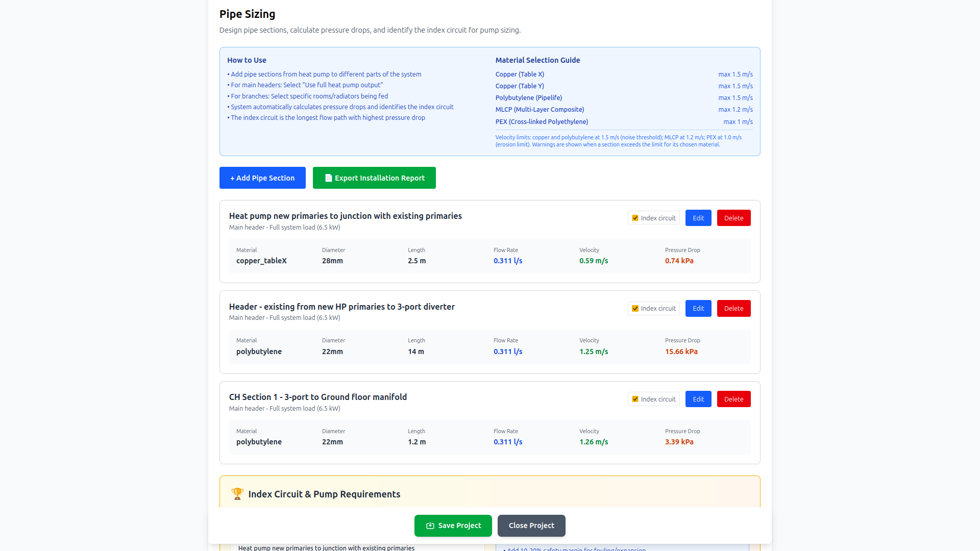Delete CH Section 1 ground floor manifold
980x551 pixels.
point(733,399)
